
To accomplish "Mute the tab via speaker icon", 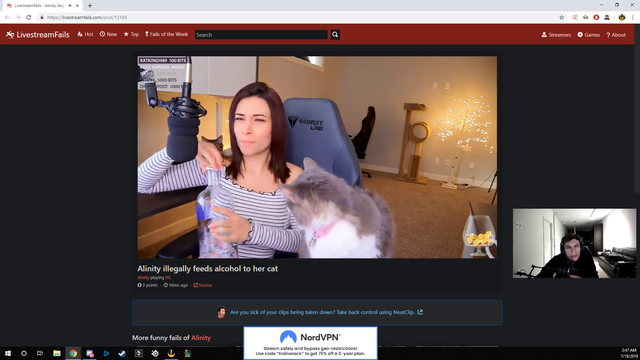I will click(x=70, y=6).
